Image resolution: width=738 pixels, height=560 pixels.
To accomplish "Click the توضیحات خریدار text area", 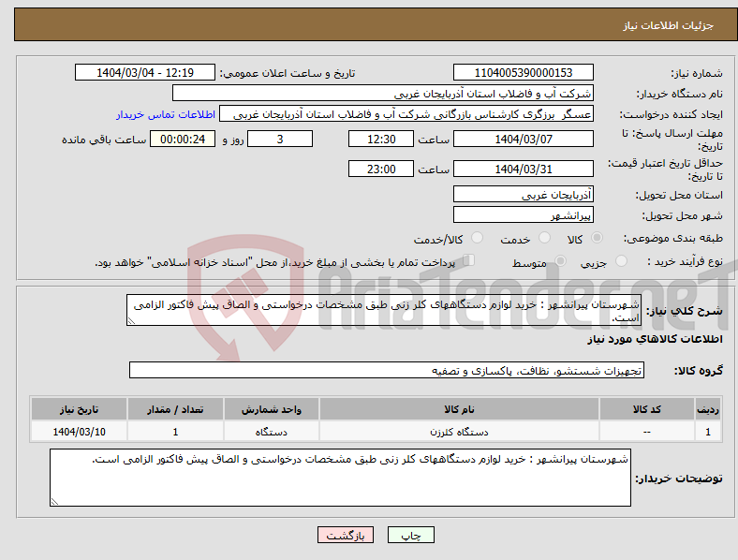I will pyautogui.click(x=340, y=478).
